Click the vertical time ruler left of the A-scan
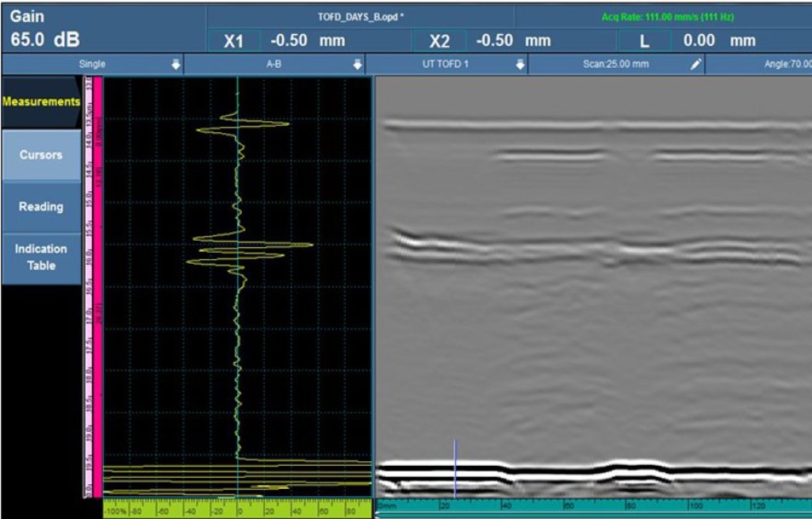 click(88, 287)
